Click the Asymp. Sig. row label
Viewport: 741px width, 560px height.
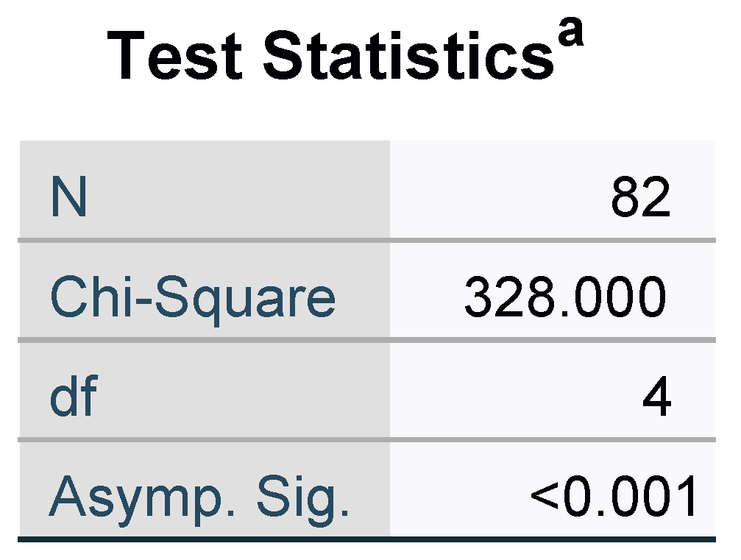point(199,497)
